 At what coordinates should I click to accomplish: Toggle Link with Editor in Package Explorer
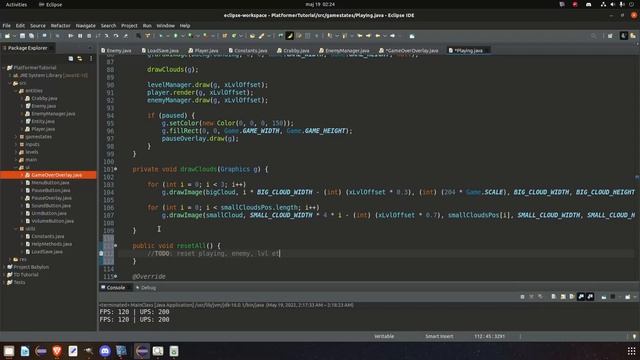[x=80, y=59]
